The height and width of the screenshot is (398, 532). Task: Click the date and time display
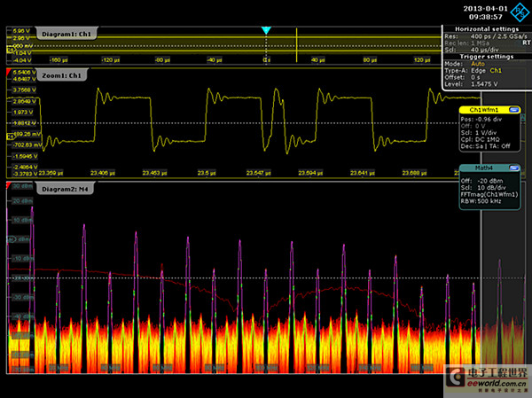point(486,12)
